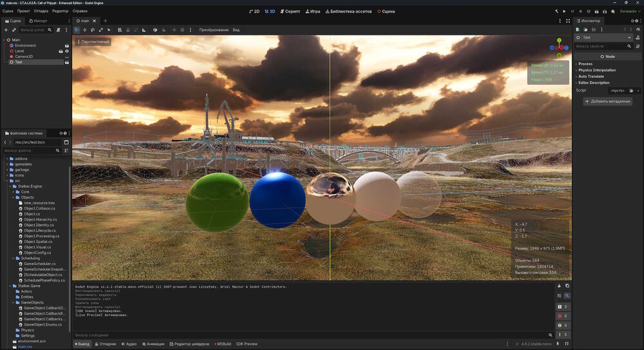Open the Test node selector dropdown

(x=603, y=37)
